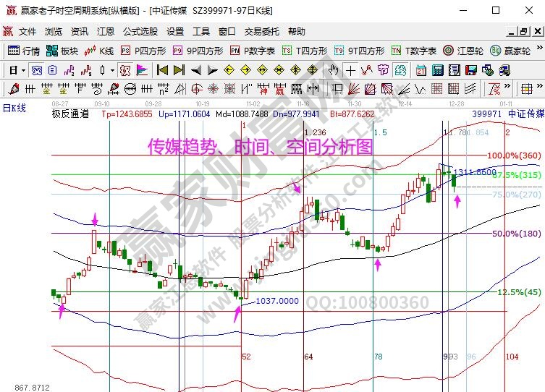Click the 50.0%(180) retracement level line label
Viewport: 545px width, 392px height.
pyautogui.click(x=515, y=234)
